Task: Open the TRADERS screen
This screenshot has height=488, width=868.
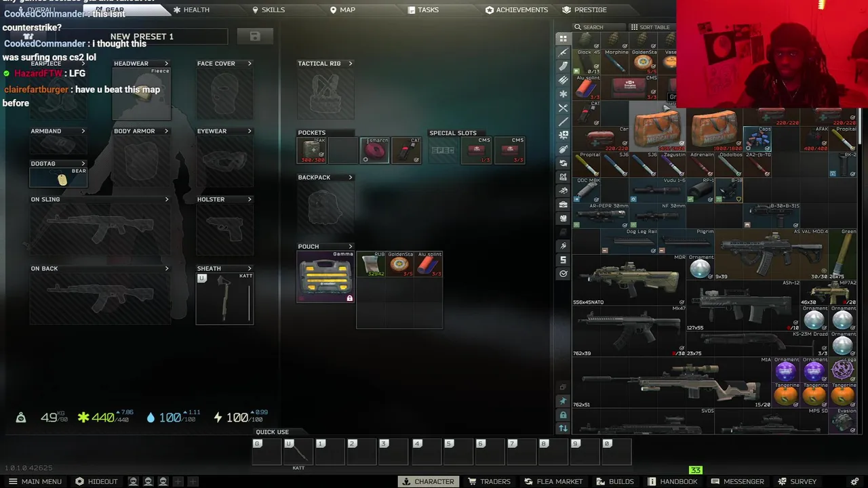Action: 489,481
